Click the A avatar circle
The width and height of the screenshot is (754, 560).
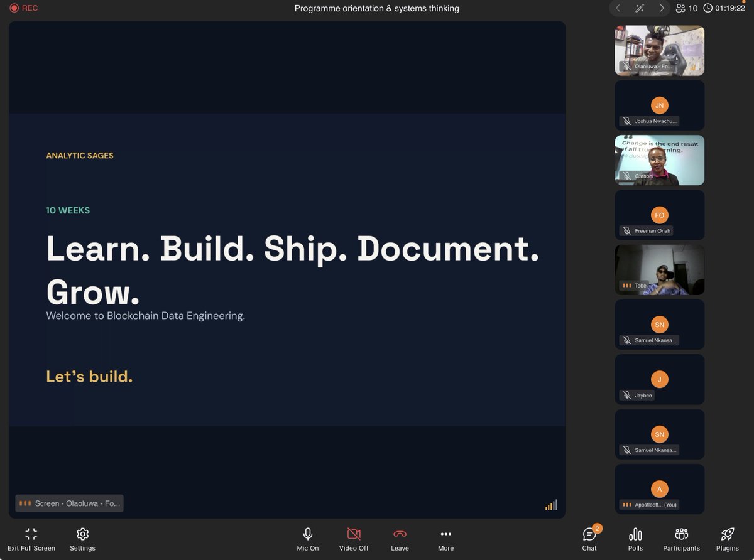click(659, 488)
